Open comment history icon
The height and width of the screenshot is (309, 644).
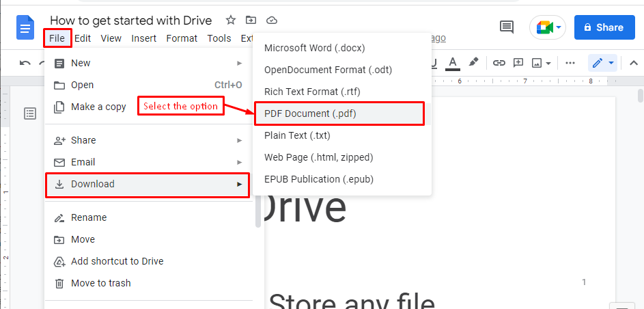coord(507,27)
